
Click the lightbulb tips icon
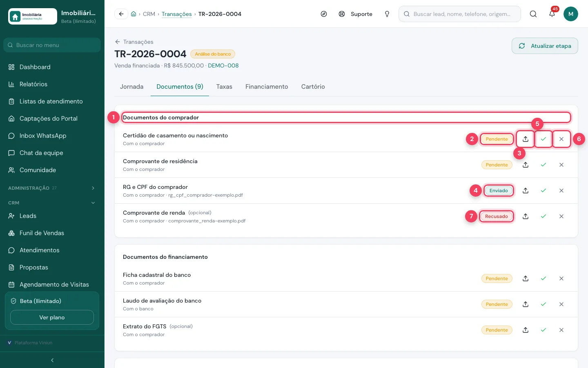coord(387,14)
